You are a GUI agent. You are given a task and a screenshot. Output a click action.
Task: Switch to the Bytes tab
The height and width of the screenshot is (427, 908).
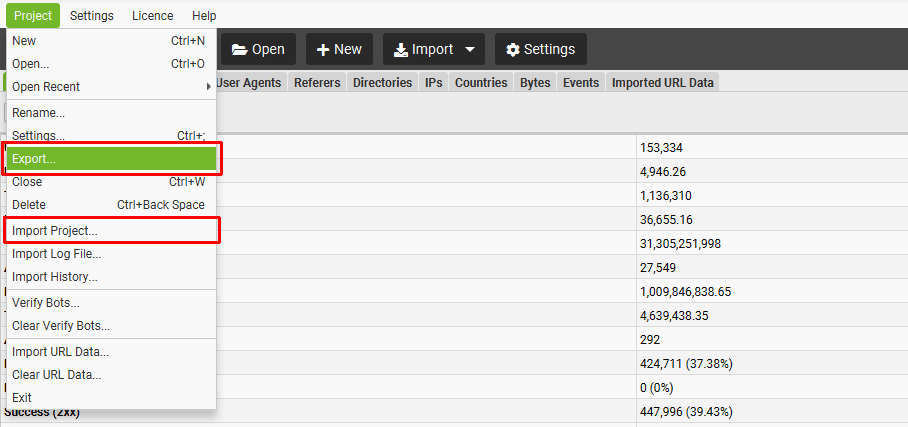535,83
